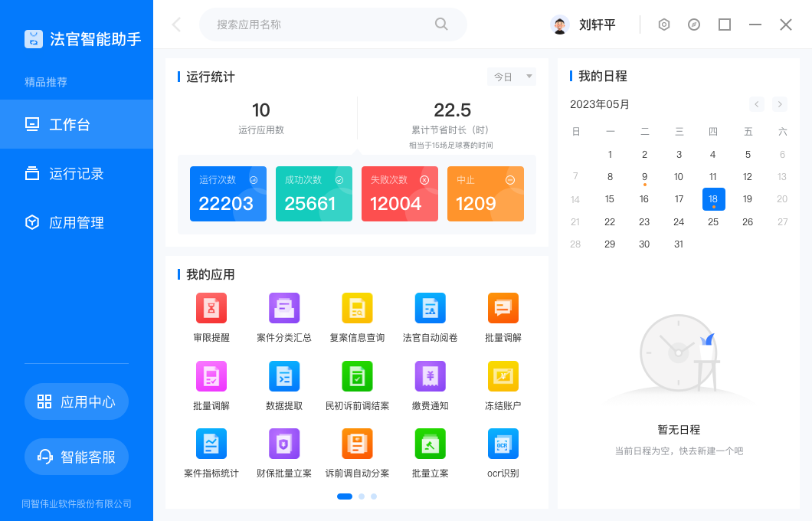This screenshot has width=812, height=521.
Task: Expand the 今日 time range dropdown
Action: pos(511,77)
